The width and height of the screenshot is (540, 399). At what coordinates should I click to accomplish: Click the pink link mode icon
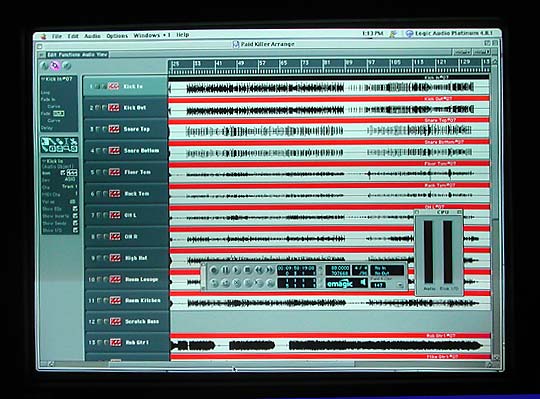pyautogui.click(x=55, y=65)
